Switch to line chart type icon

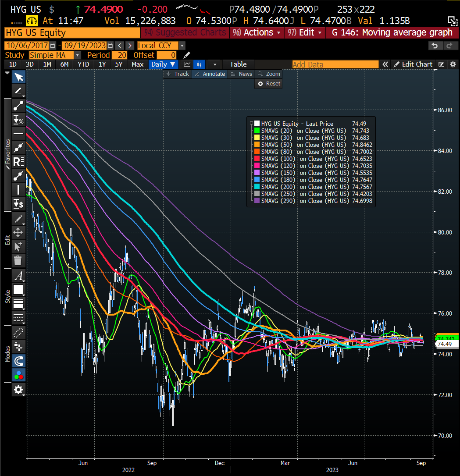coord(187,64)
